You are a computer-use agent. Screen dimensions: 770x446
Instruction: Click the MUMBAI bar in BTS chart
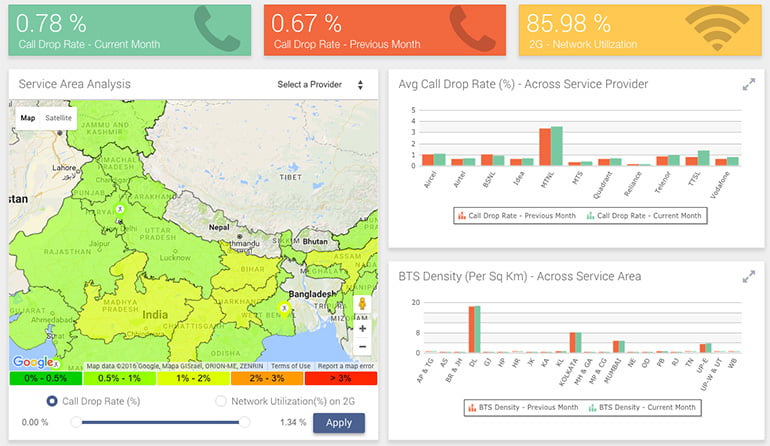click(619, 347)
